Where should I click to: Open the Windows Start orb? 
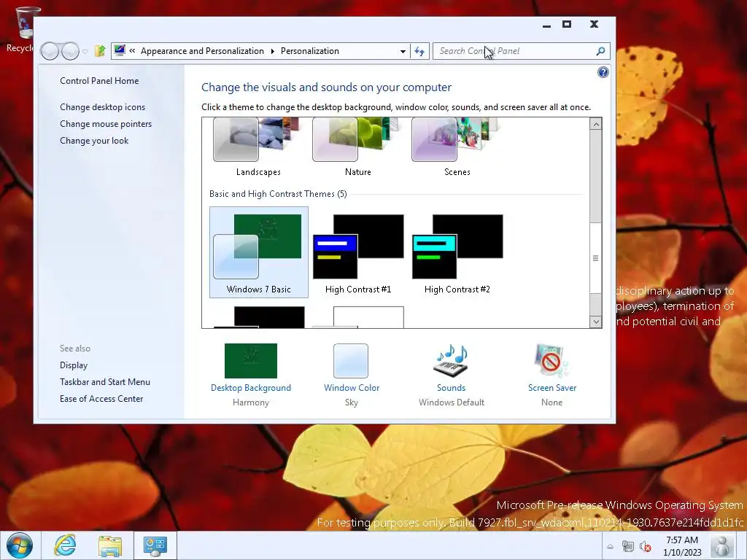(19, 545)
